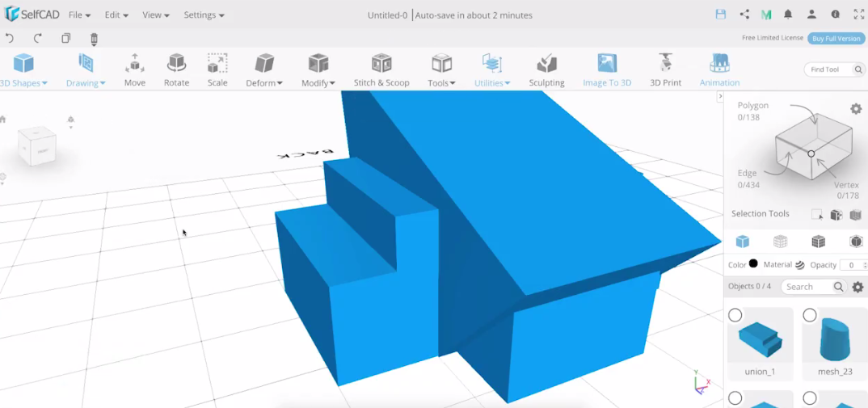Click the Find Tool magnifier icon

[x=858, y=69]
